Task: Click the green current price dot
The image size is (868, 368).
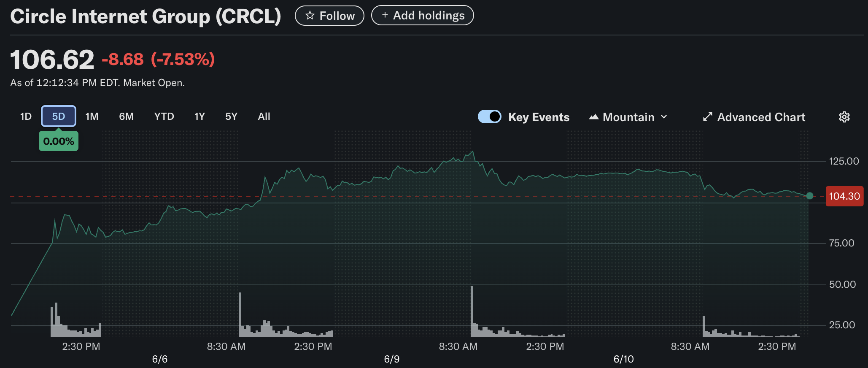Action: 809,195
